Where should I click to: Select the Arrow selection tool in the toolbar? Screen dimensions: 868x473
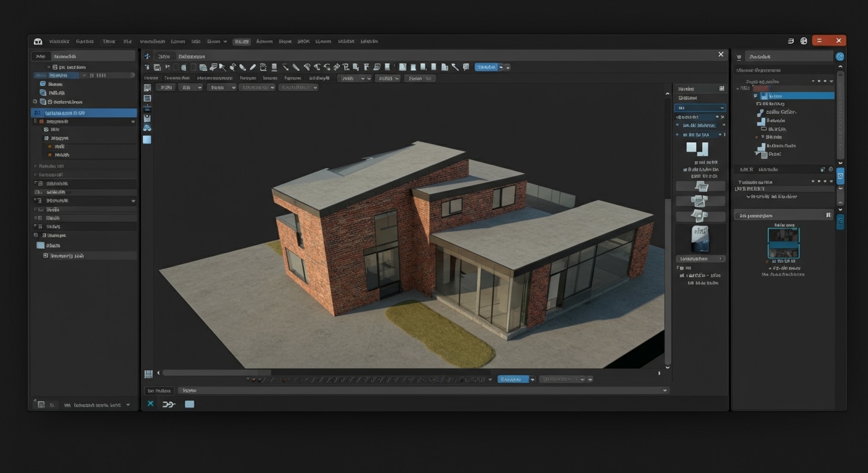pos(222,67)
